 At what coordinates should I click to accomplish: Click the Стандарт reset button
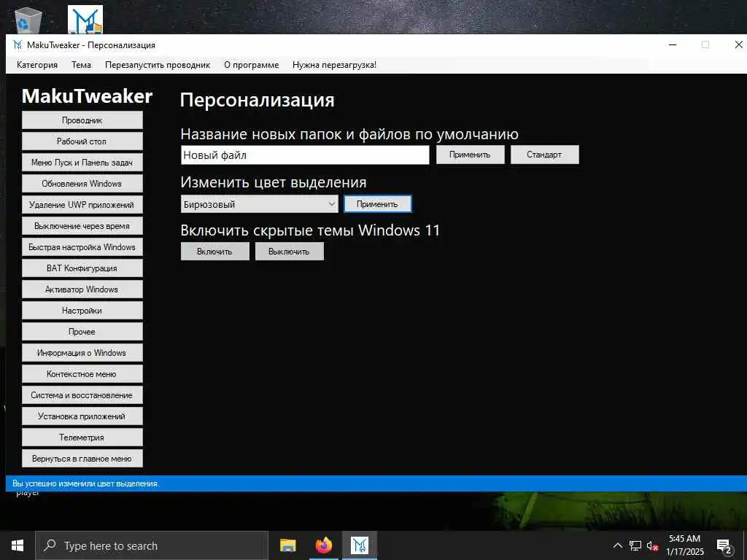[544, 155]
